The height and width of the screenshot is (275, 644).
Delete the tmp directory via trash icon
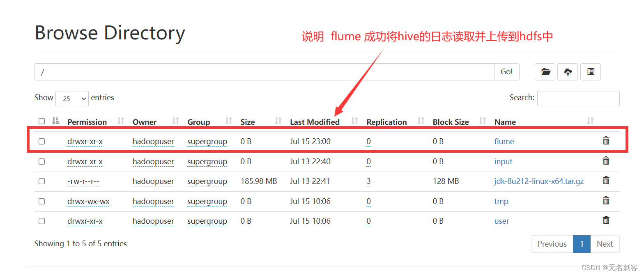click(606, 201)
